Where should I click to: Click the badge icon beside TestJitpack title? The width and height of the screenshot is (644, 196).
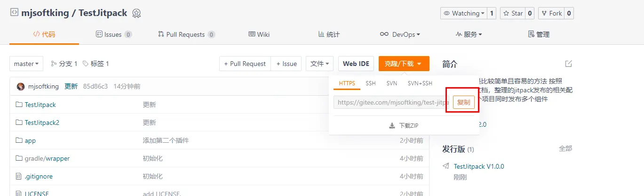tap(136, 13)
